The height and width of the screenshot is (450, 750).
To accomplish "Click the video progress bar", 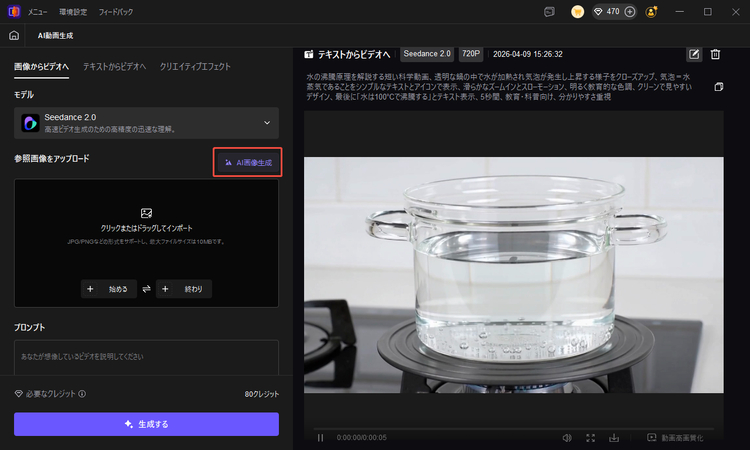I will point(514,429).
